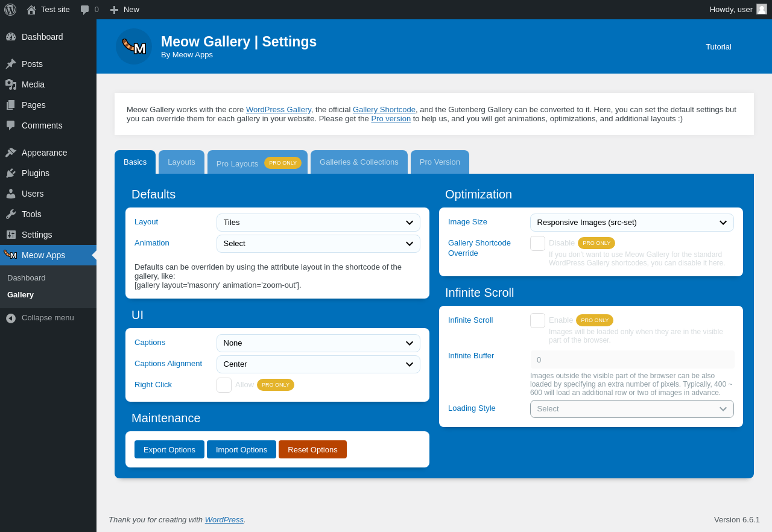Open the comments bubble icon in the admin bar
This screenshot has height=532, width=772.
click(85, 10)
